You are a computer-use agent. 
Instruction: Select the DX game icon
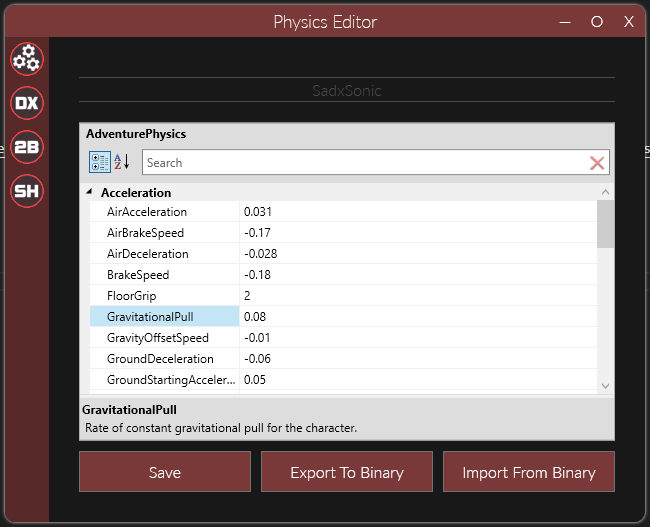[26, 102]
